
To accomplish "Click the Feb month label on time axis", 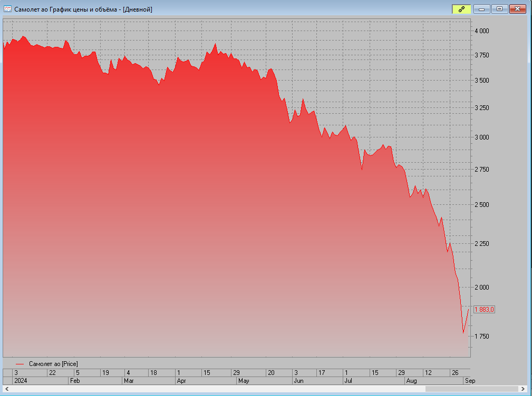I will pyautogui.click(x=75, y=381).
